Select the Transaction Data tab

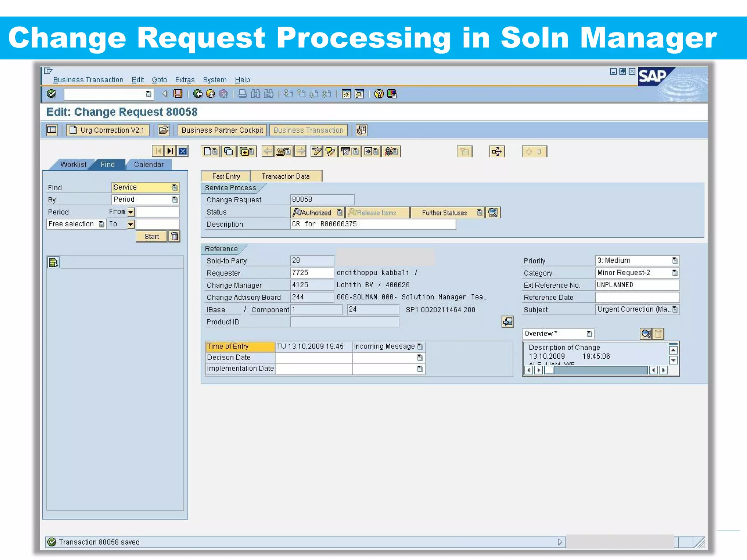pos(286,176)
